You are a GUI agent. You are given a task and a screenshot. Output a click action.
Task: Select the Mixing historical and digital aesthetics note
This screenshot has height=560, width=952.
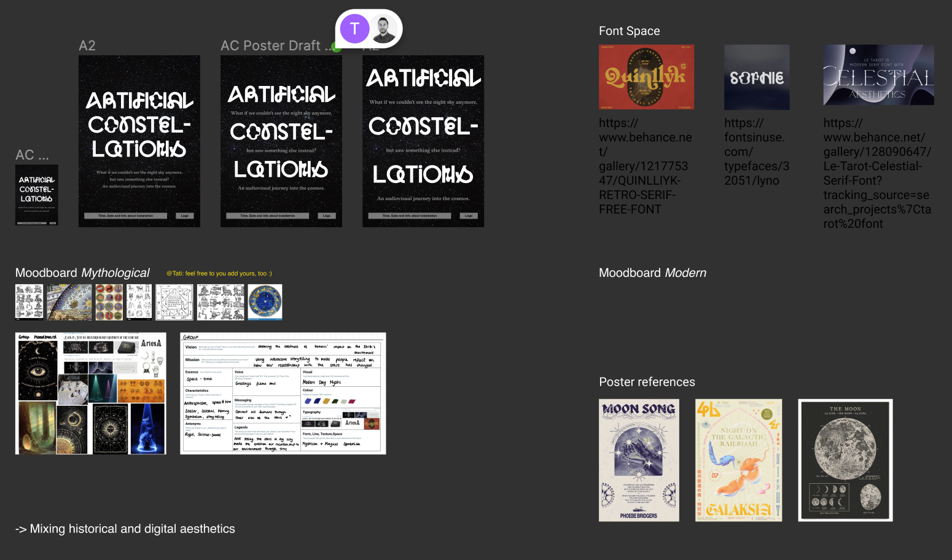pyautogui.click(x=125, y=529)
